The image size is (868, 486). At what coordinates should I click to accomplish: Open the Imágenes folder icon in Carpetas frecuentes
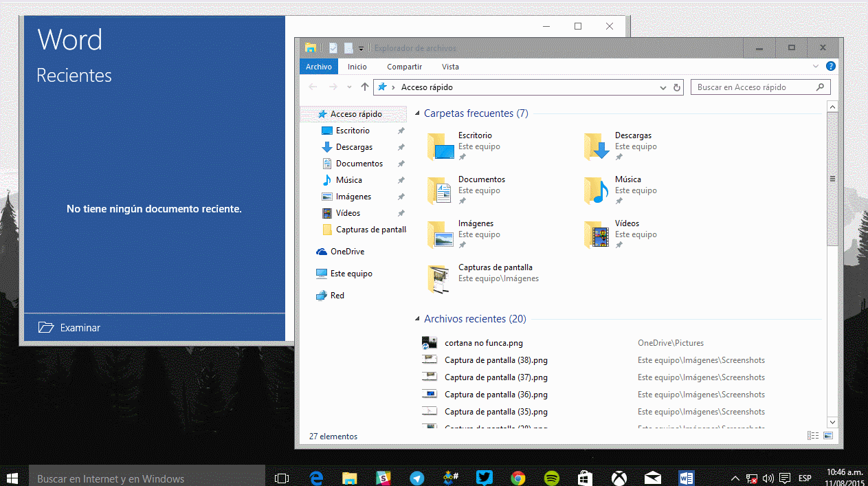441,234
